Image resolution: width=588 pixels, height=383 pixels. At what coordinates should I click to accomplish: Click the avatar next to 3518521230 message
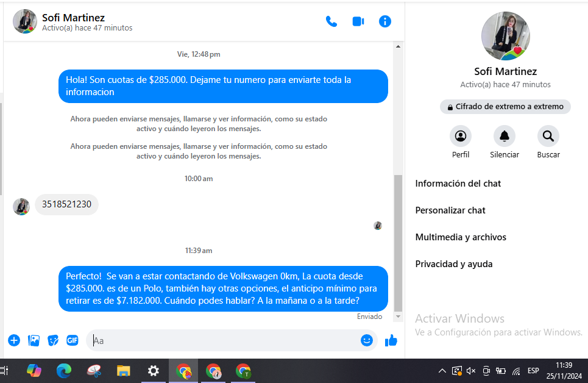click(21, 207)
